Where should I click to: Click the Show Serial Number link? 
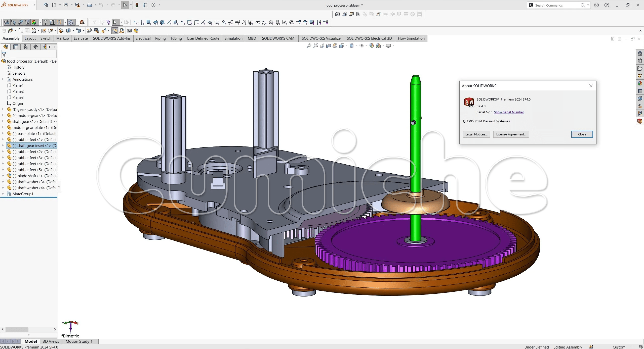pyautogui.click(x=509, y=112)
